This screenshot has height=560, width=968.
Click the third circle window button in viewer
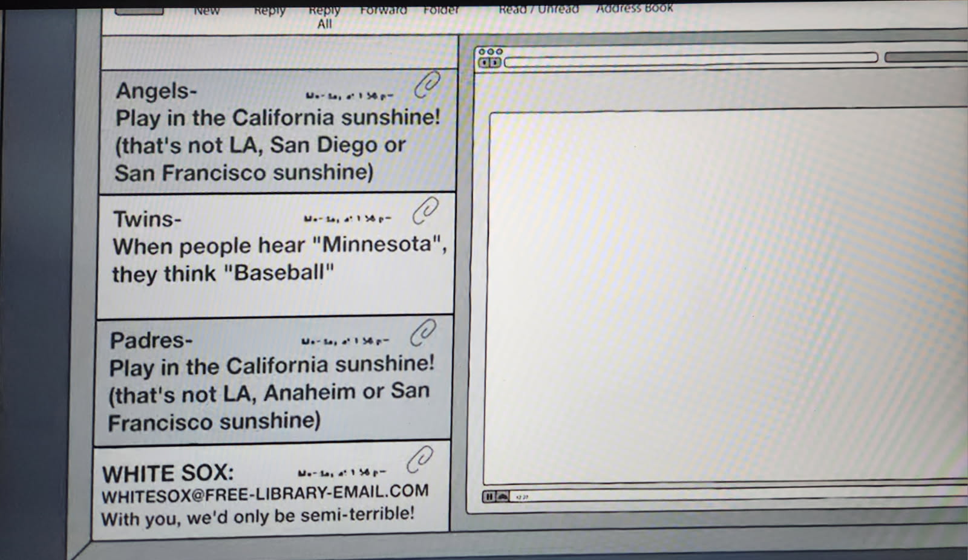point(499,51)
